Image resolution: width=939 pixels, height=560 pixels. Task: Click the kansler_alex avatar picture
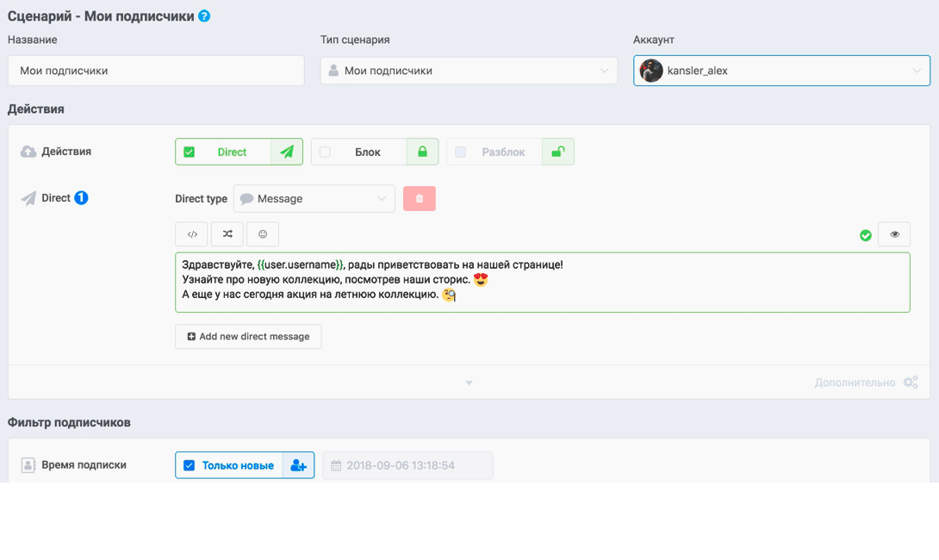[x=651, y=71]
